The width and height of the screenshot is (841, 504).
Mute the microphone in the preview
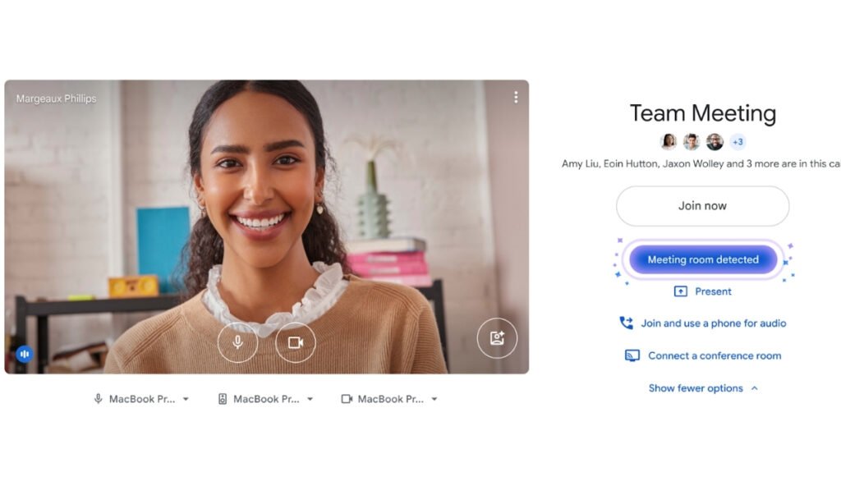tap(237, 343)
